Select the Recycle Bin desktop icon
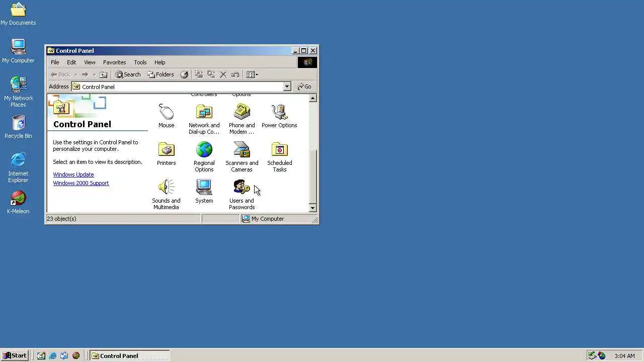Viewport: 644px width, 362px height. tap(18, 127)
